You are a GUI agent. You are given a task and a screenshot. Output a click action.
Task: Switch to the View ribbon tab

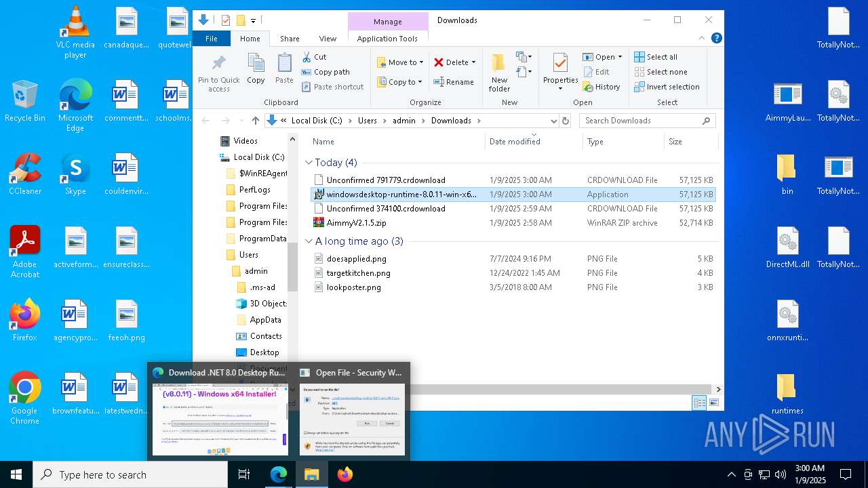[328, 39]
